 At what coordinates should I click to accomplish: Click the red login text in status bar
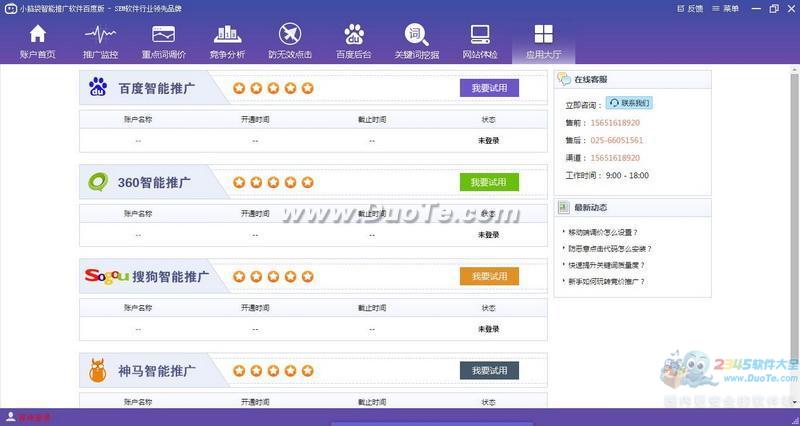34,418
